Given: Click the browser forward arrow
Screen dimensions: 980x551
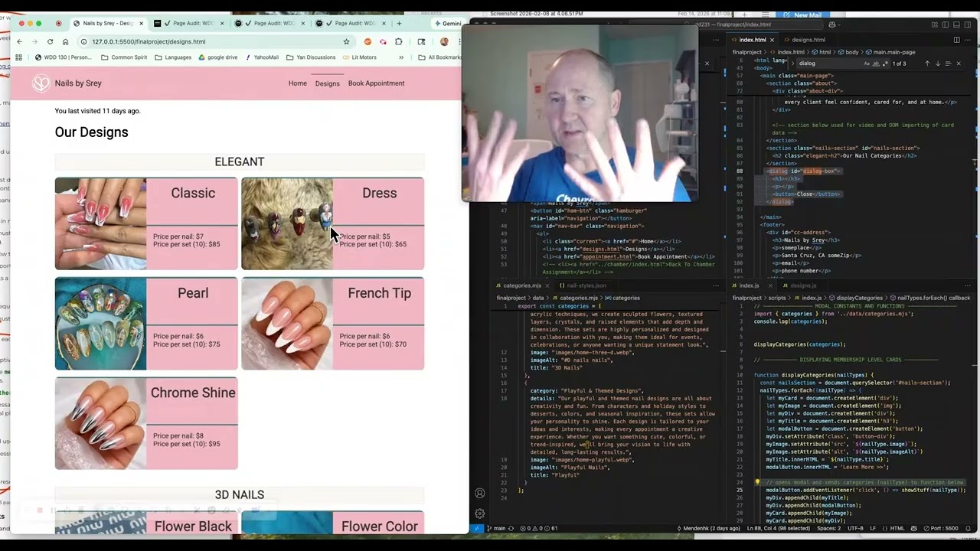Looking at the screenshot, I should [x=34, y=41].
